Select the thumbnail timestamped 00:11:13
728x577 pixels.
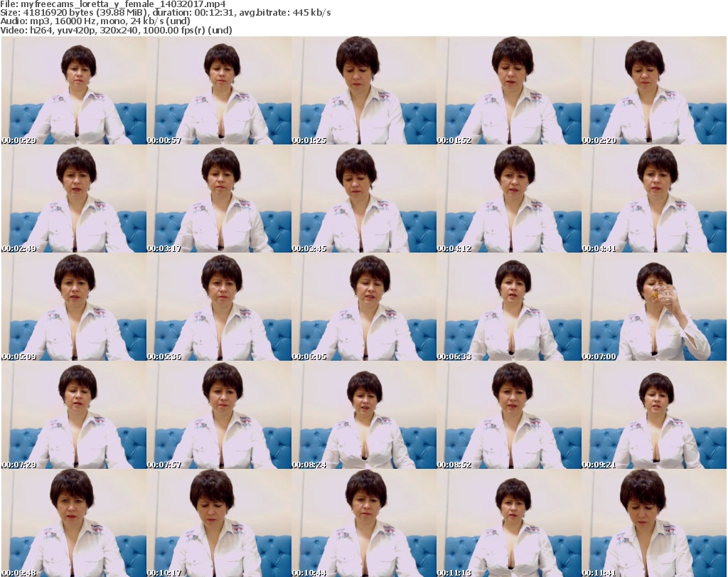509,523
